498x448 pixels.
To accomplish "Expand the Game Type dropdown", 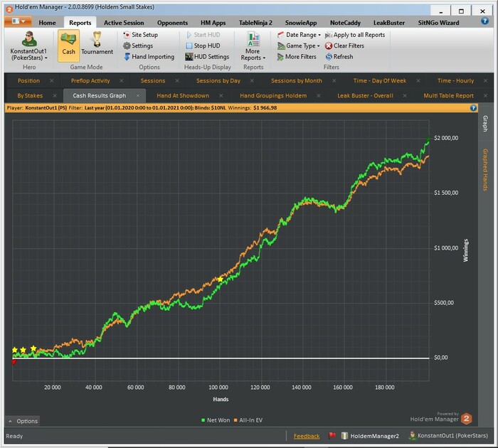I will pyautogui.click(x=299, y=46).
